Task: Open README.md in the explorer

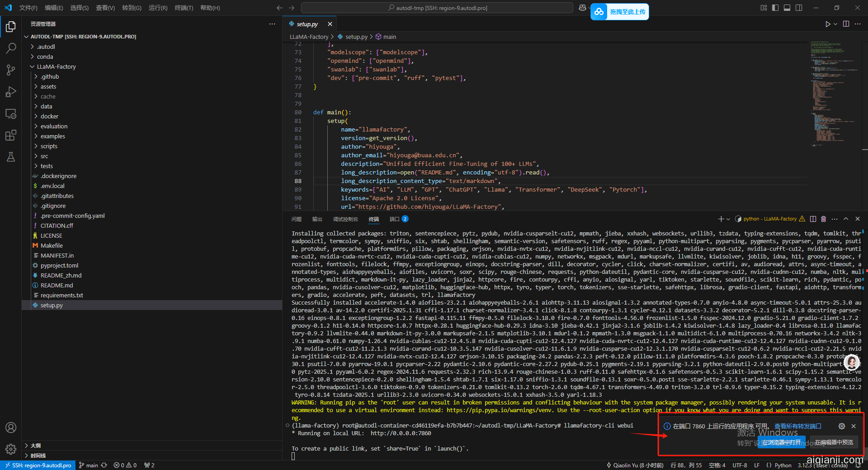Action: [57, 285]
